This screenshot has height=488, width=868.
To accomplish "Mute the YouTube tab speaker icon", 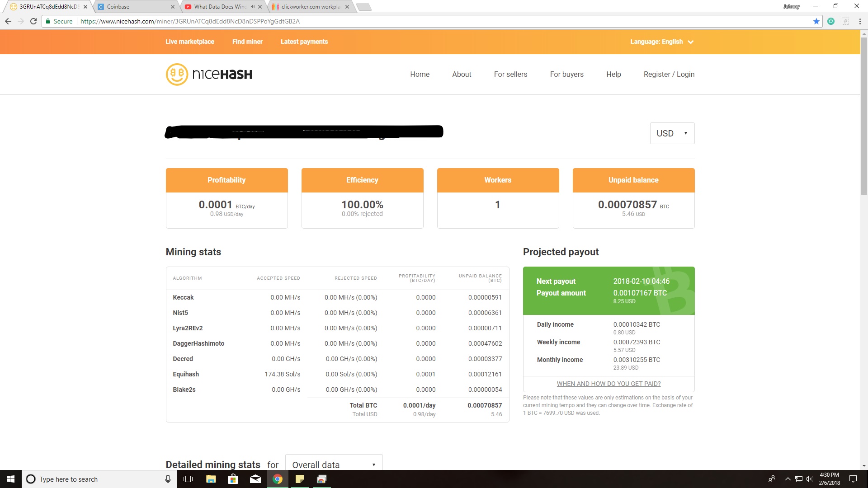I will click(253, 7).
